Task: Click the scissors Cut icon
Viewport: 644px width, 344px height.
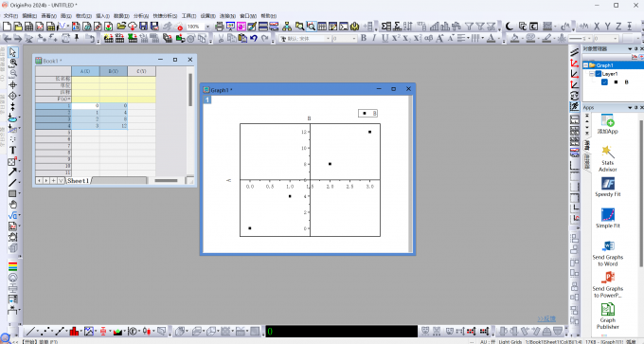Action: 221,38
